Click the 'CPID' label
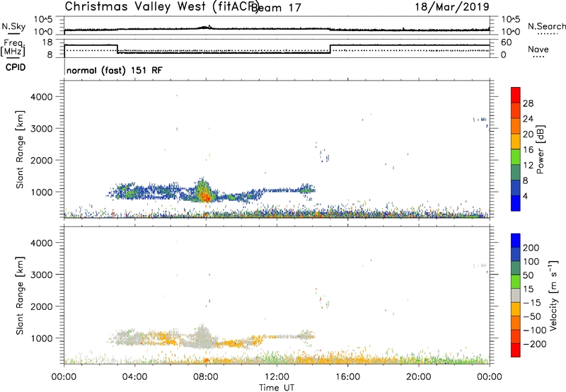 tap(16, 67)
